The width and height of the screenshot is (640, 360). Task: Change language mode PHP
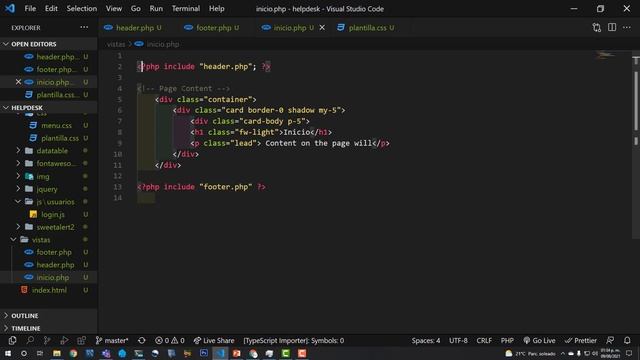click(x=507, y=340)
